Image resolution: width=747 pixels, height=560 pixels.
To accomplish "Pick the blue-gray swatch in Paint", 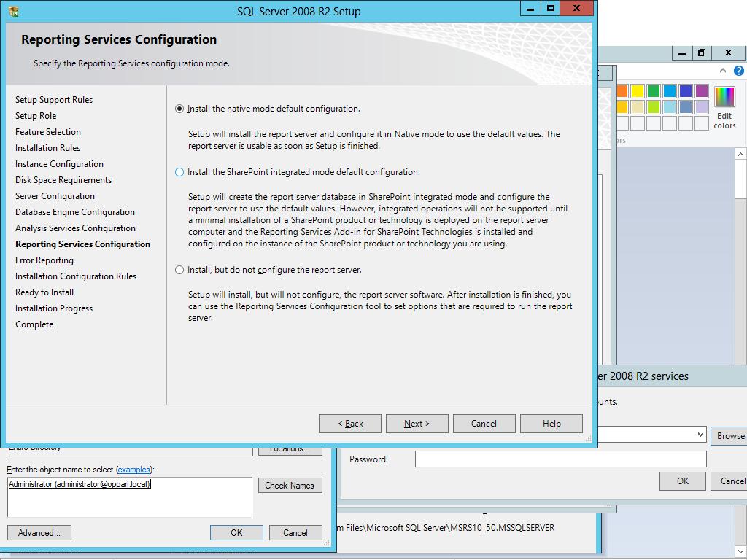I will pos(686,106).
